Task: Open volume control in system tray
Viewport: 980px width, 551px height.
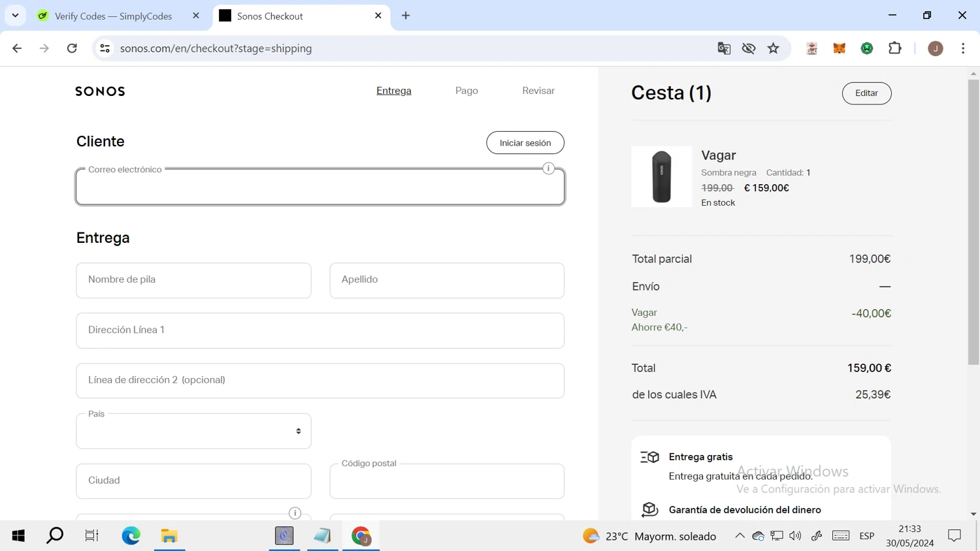Action: (795, 536)
